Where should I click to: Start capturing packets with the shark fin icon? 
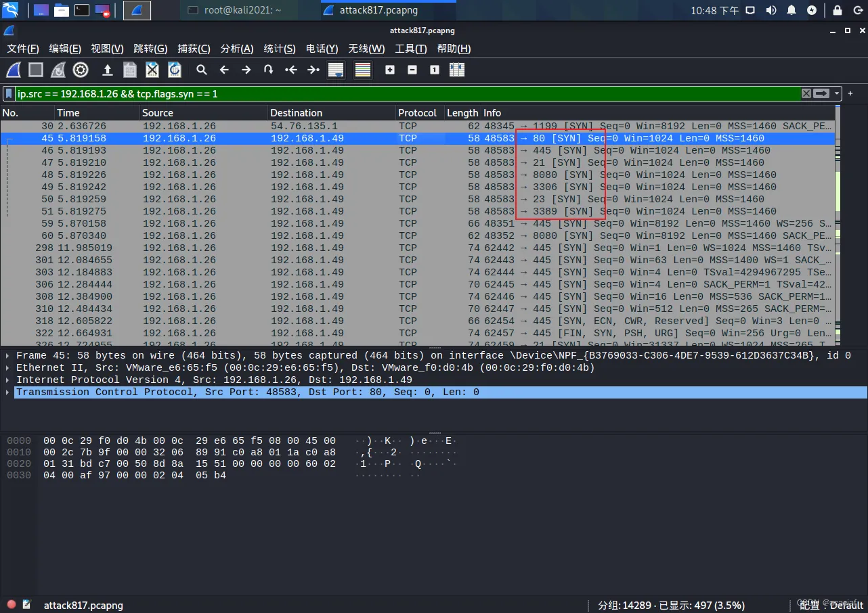(14, 70)
